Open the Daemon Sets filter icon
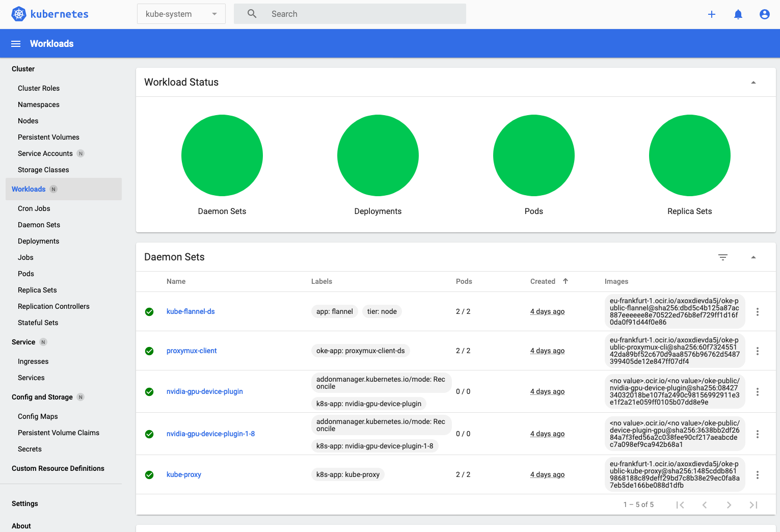 tap(723, 257)
